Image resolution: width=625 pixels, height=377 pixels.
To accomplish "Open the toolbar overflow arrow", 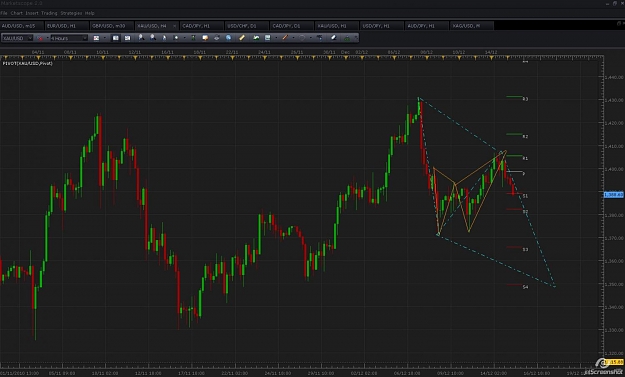I will (x=356, y=37).
